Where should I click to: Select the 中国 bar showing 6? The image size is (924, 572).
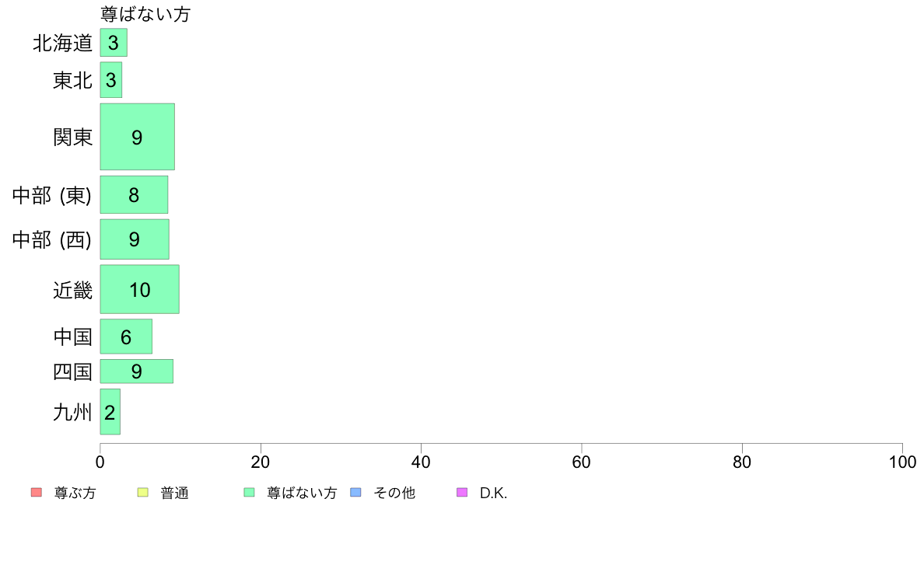[126, 337]
